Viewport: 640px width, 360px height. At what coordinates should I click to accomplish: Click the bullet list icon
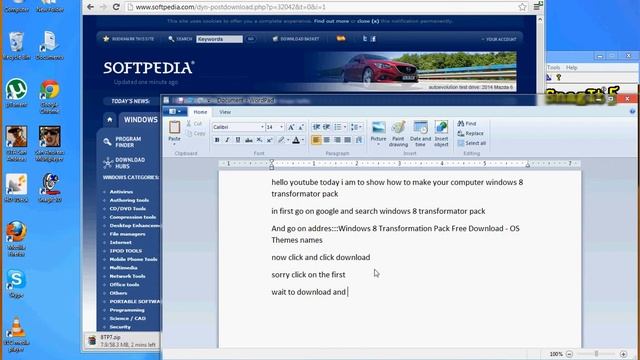(338, 127)
